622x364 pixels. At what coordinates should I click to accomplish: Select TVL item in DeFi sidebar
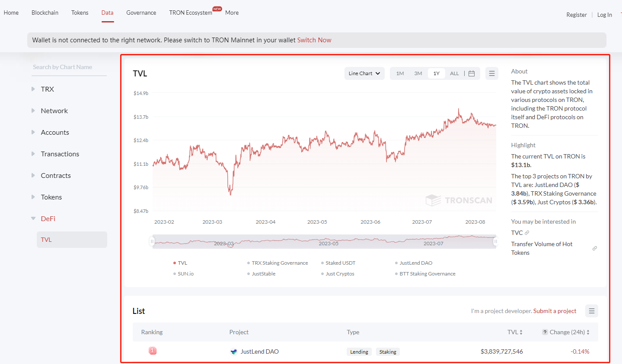72,240
